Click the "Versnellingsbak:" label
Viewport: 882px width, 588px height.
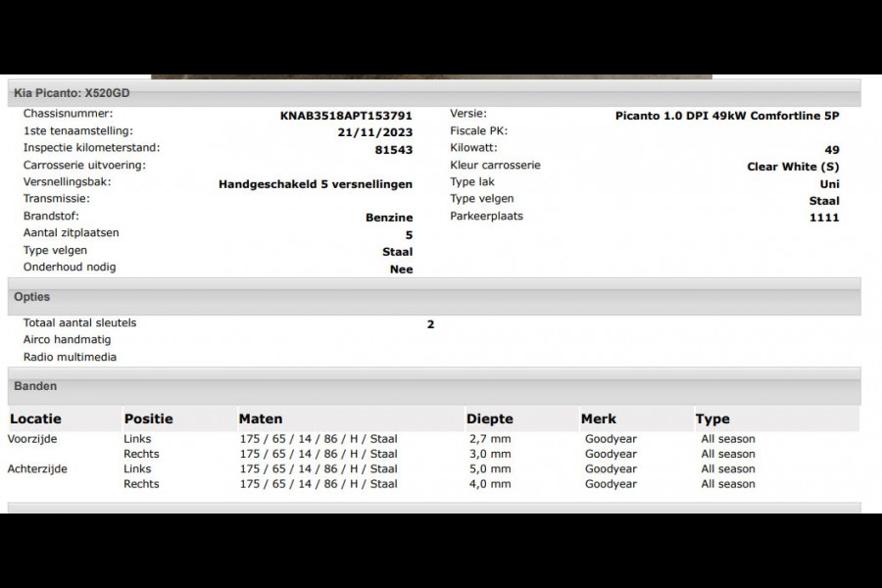(67, 181)
